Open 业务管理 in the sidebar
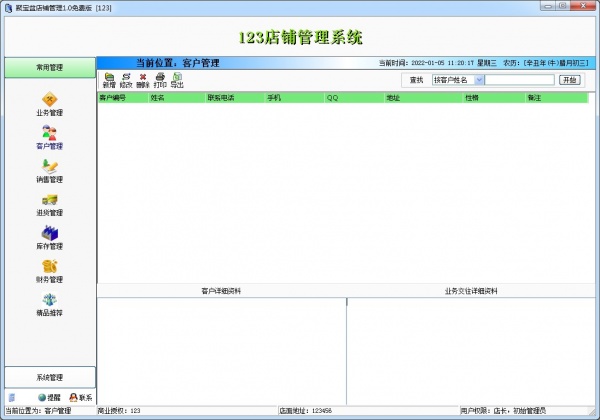Viewport: 600px width, 420px height. pyautogui.click(x=49, y=102)
